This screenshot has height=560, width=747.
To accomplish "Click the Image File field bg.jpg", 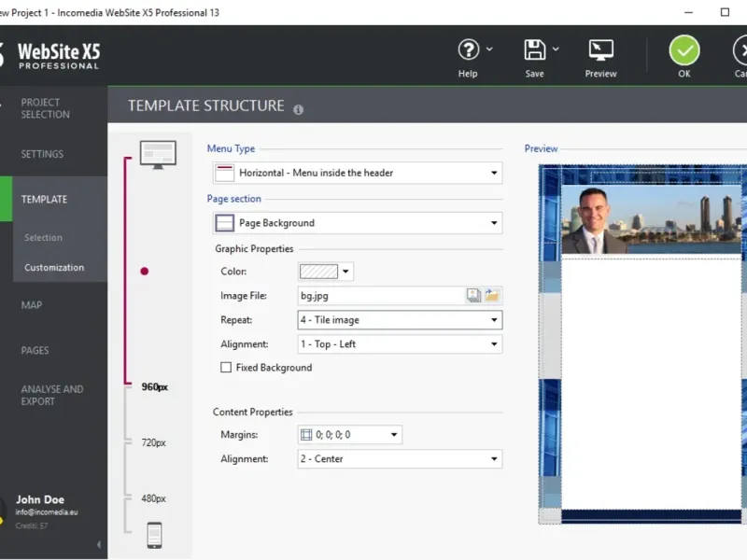I will [x=381, y=296].
